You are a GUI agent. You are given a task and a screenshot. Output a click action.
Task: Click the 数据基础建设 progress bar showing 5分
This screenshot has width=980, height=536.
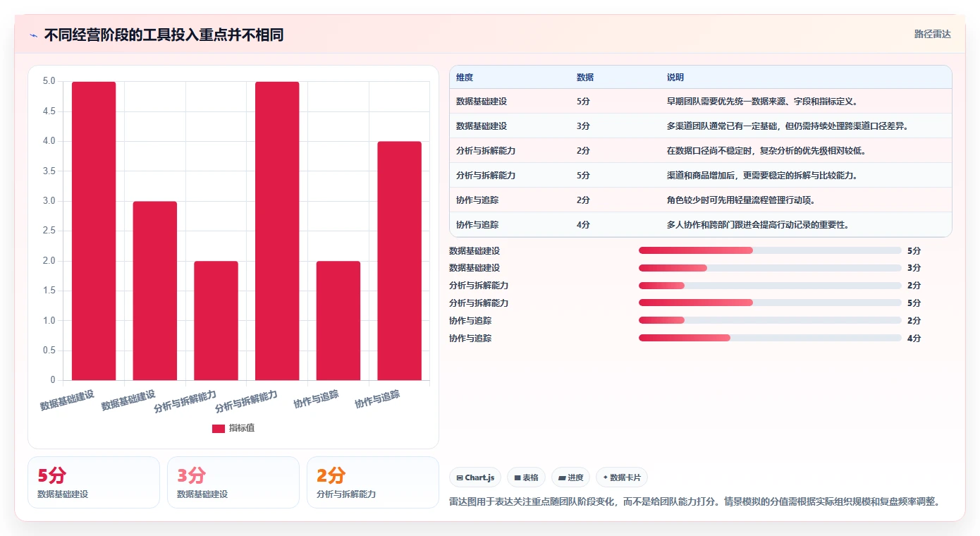click(770, 250)
